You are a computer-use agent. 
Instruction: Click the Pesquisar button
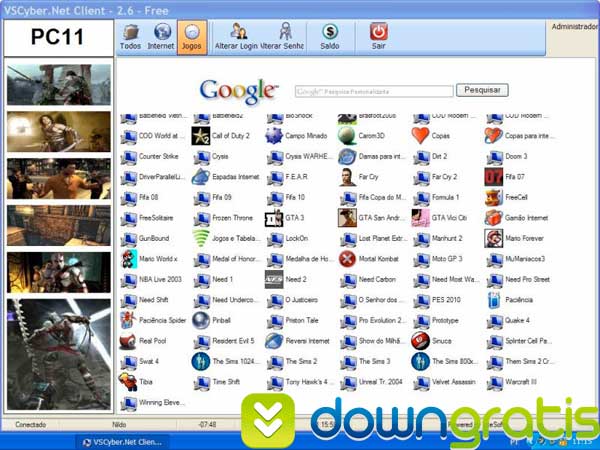482,90
